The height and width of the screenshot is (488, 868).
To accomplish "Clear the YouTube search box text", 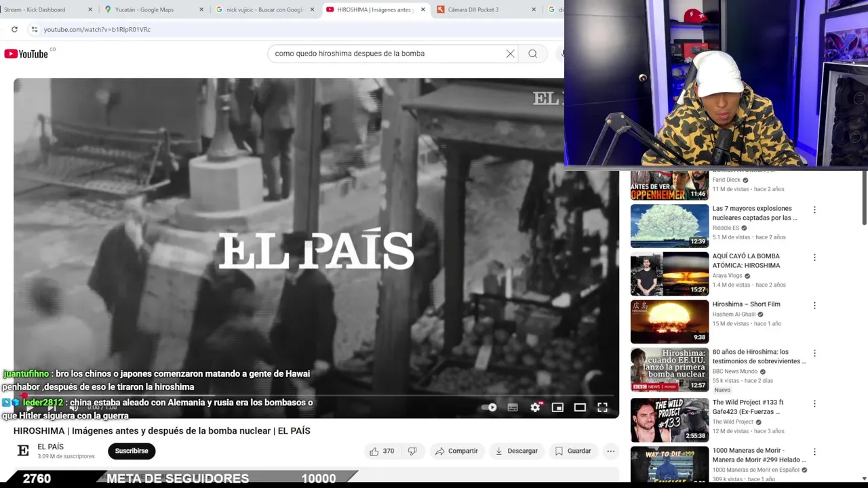I will point(510,54).
